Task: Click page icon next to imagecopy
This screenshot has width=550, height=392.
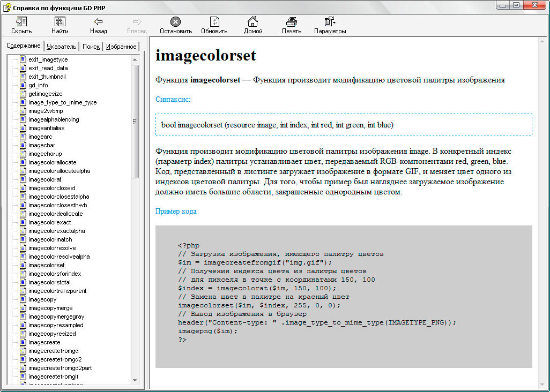Action: (x=23, y=299)
